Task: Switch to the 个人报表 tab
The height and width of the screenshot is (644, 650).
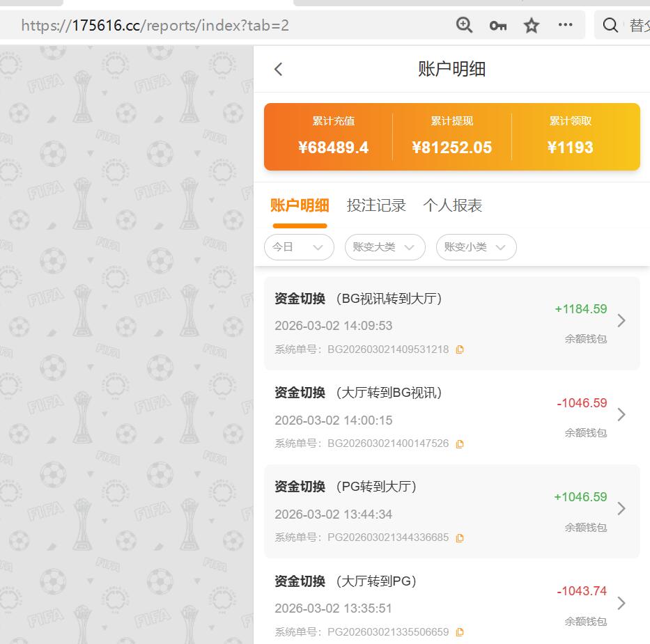Action: point(454,205)
